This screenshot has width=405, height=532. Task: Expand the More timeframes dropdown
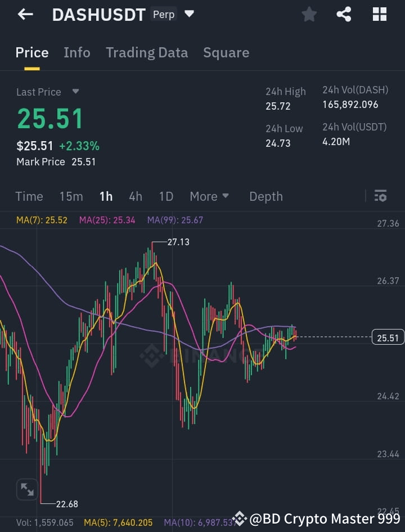[x=209, y=196]
